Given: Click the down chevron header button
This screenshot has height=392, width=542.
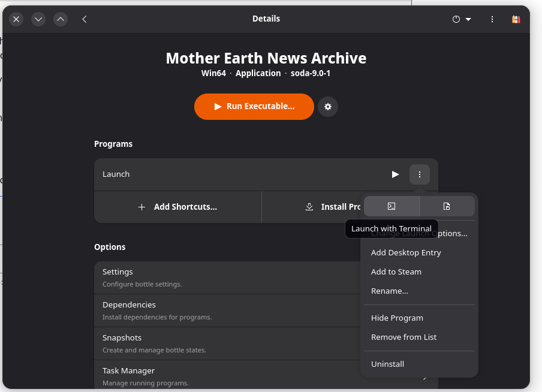Looking at the screenshot, I should 38,19.
